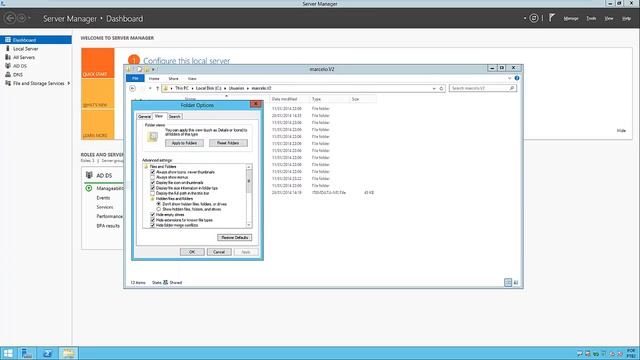Toggle Hide empty drives checkbox

153,214
